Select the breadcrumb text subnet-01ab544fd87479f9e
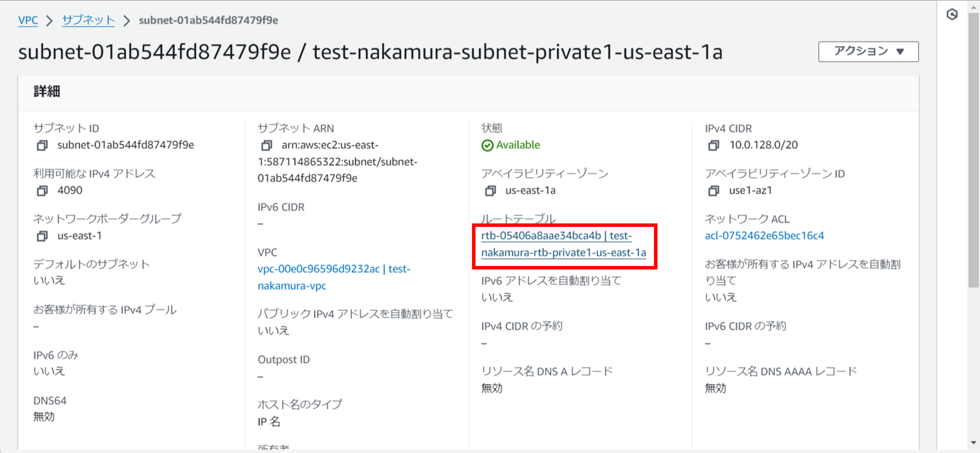980x453 pixels. (208, 21)
